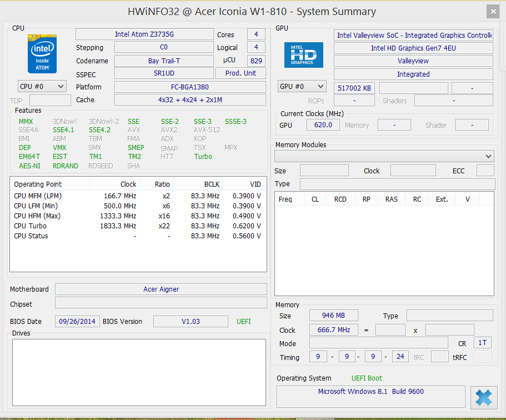
Task: Click the 517002 KB video memory field
Action: [354, 88]
